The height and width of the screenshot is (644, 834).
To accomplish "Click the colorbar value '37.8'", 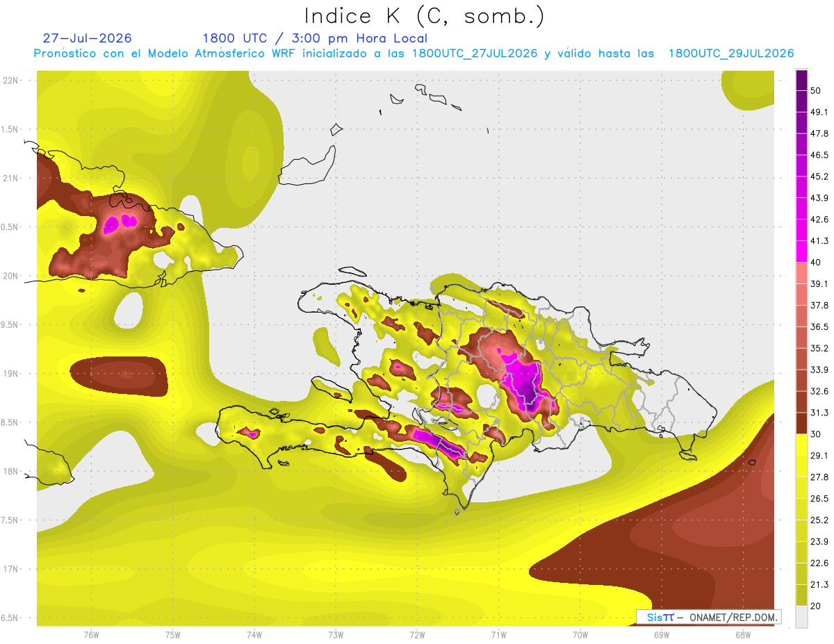I will point(819,306).
